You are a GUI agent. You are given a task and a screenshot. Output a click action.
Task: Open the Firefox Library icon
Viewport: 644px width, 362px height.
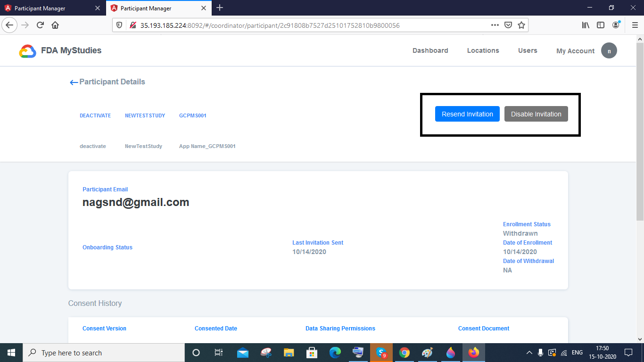[585, 25]
